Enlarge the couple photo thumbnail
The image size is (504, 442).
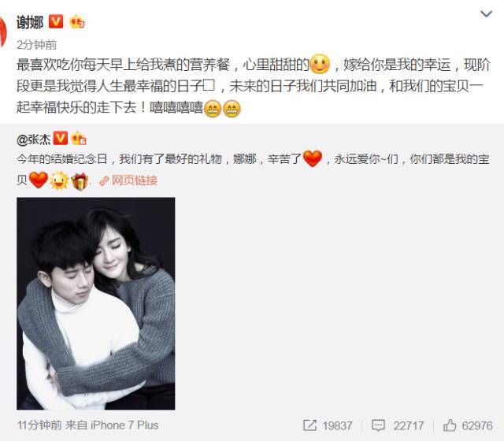point(96,303)
